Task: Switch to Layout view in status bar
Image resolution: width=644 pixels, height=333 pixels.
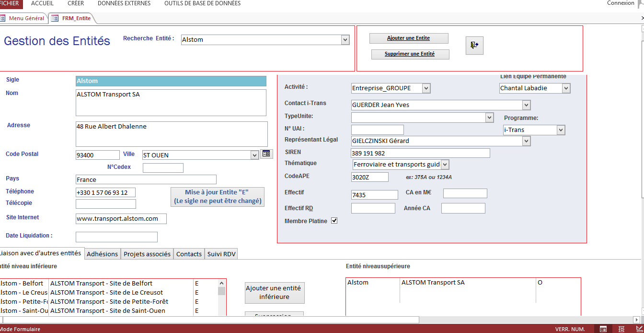Action: [621, 329]
